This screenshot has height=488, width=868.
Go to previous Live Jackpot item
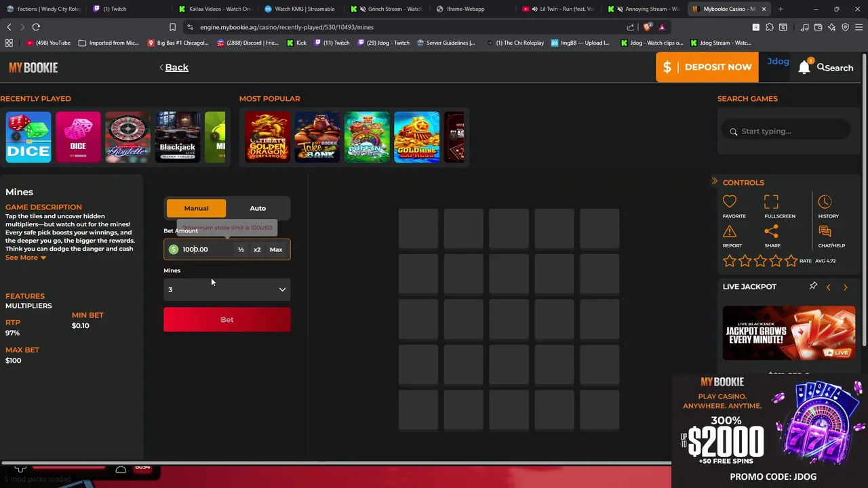pos(828,287)
